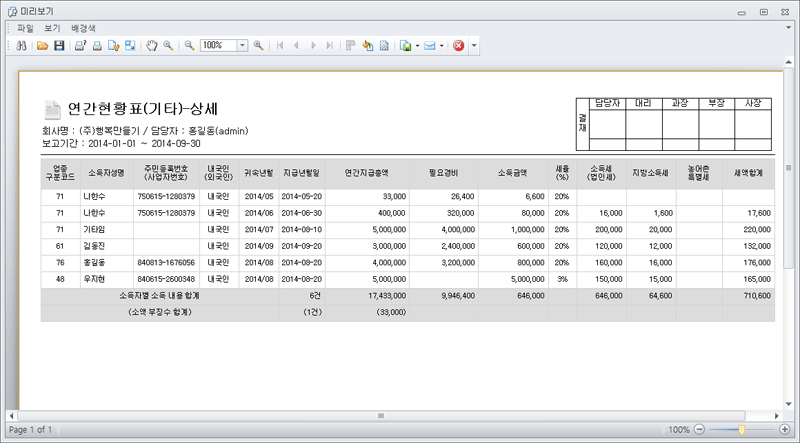Open the 파일 menu
Image resolution: width=800 pixels, height=443 pixels.
(x=25, y=28)
